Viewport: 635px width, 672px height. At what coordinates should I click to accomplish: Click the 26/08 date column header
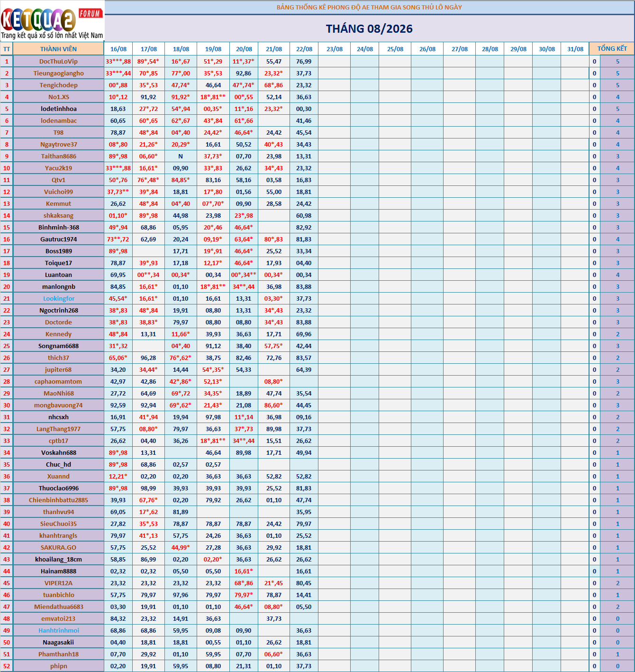point(427,49)
